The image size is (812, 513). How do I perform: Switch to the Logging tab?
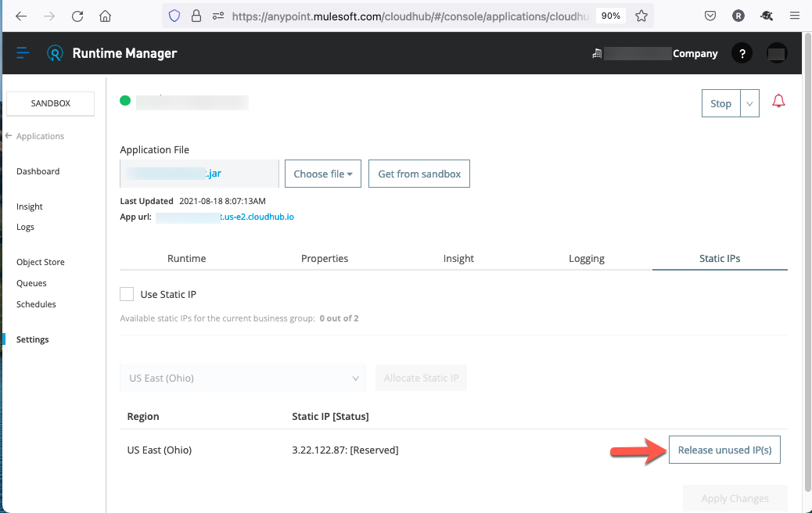[x=586, y=258]
